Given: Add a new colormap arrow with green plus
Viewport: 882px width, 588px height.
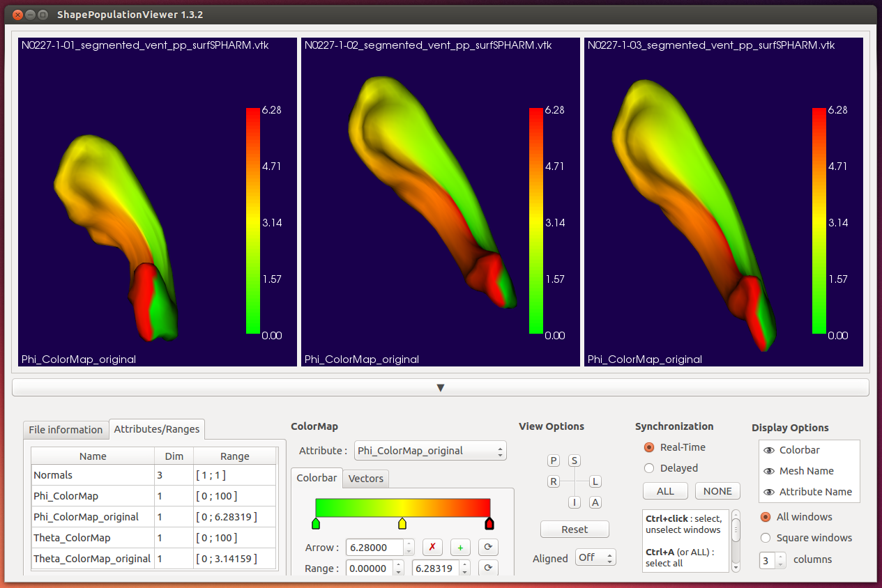Looking at the screenshot, I should click(460, 548).
